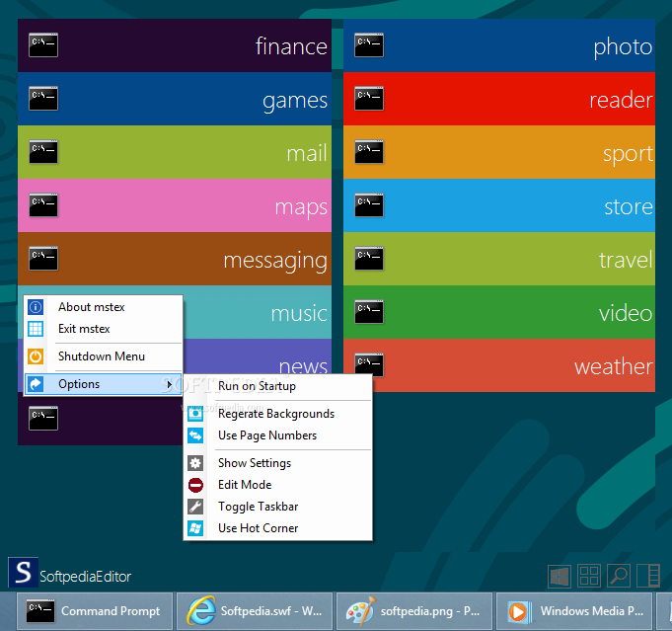
Task: Open the finance tile label
Action: pos(291,45)
